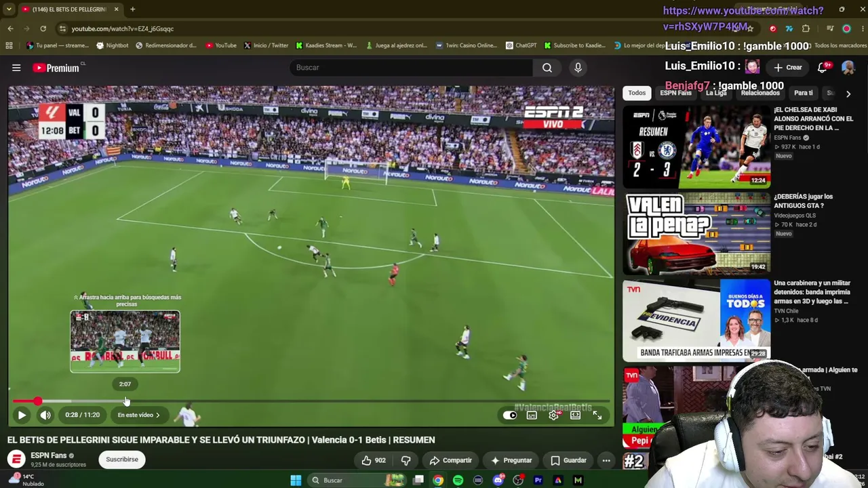Image resolution: width=868 pixels, height=488 pixels.
Task: Select the La Liga filter chip
Action: [x=716, y=93]
